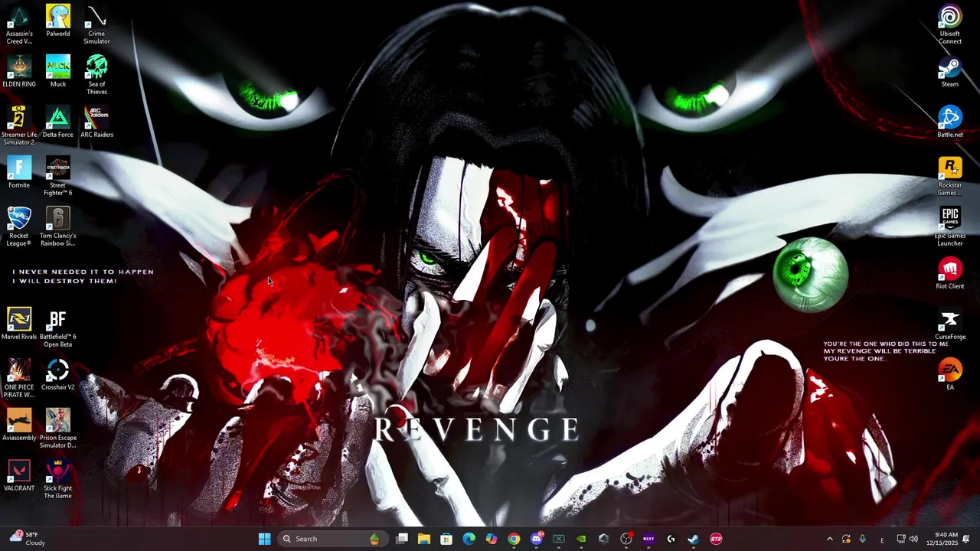Select the EA app shortcut
980x551 pixels.
coord(950,374)
